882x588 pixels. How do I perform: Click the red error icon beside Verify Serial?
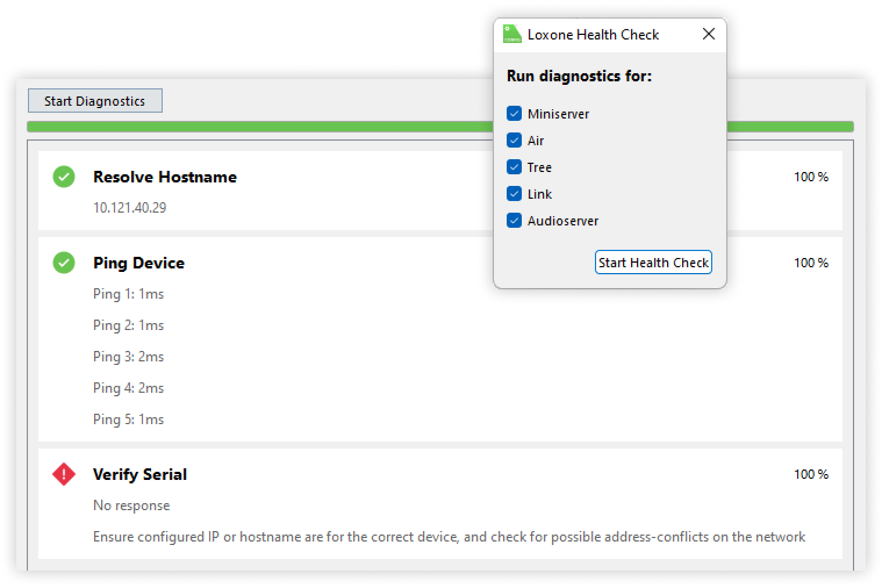point(64,474)
